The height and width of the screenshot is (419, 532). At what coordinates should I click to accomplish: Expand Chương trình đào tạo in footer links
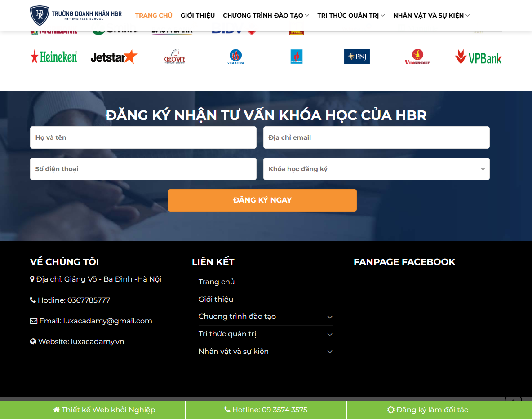[329, 317]
